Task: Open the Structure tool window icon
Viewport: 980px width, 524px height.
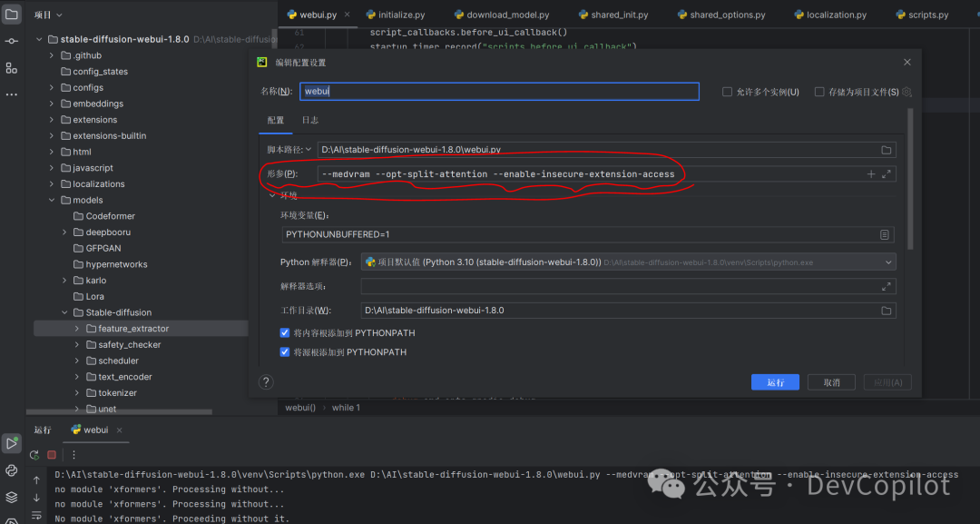Action: pyautogui.click(x=11, y=68)
